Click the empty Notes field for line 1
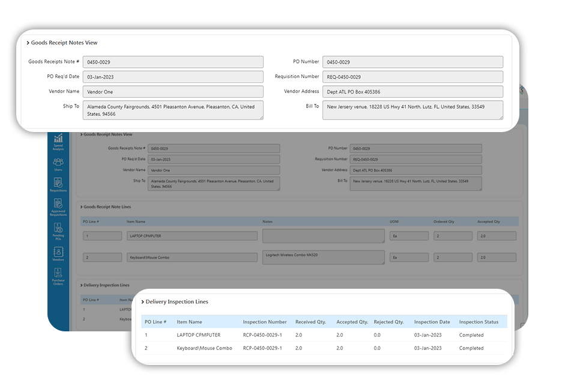The image size is (580, 392). (323, 235)
